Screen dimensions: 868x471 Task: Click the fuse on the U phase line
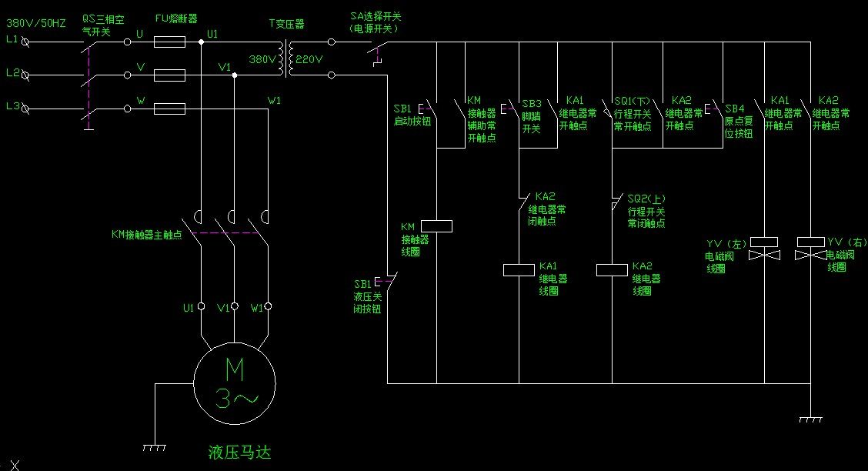pos(169,42)
